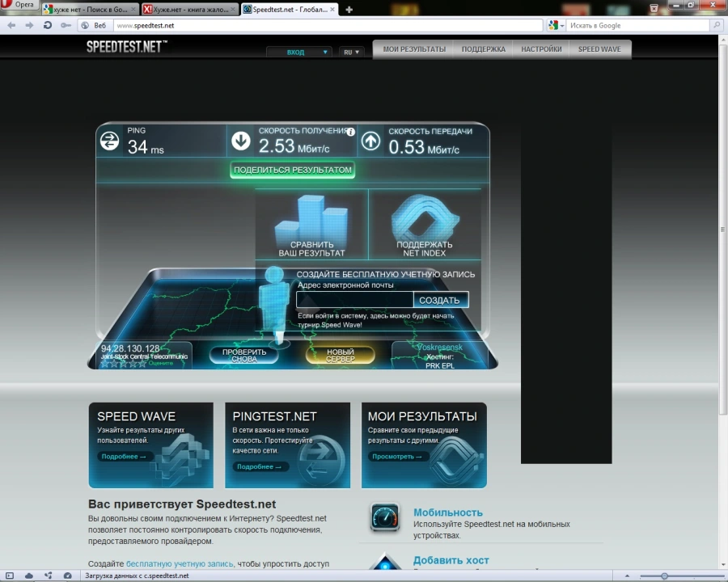Viewport: 728px width, 582px height.
Task: Open a new tab with the plus button
Action: (349, 9)
